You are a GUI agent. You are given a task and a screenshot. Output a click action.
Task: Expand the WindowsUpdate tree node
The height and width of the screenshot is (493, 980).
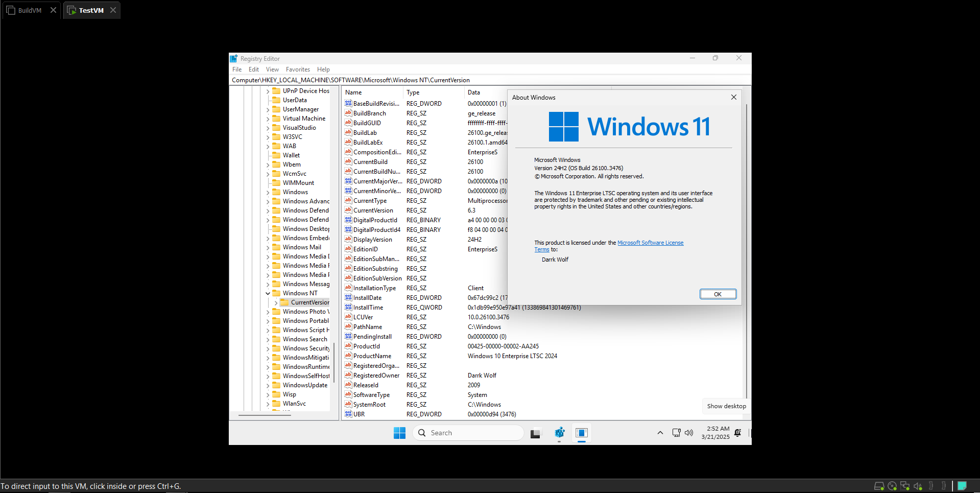pyautogui.click(x=268, y=385)
